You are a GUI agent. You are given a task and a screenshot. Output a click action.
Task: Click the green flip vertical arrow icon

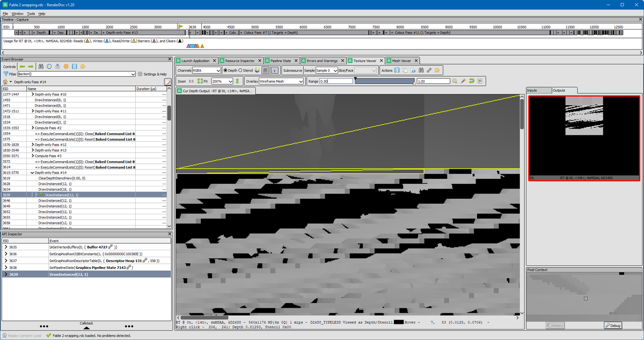point(237,81)
